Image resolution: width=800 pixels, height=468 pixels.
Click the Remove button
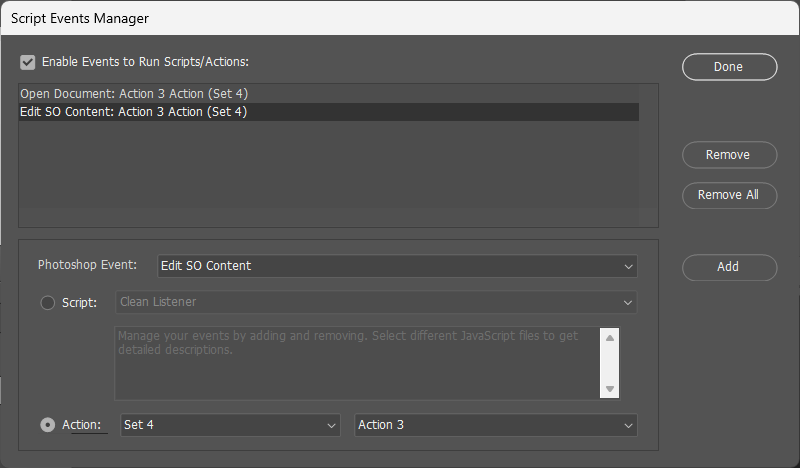point(728,155)
